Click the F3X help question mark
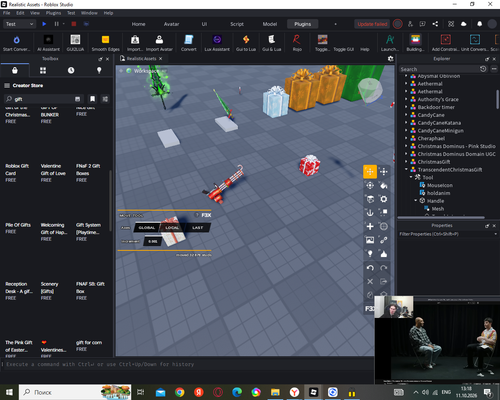500x400 pixels. click(x=197, y=215)
